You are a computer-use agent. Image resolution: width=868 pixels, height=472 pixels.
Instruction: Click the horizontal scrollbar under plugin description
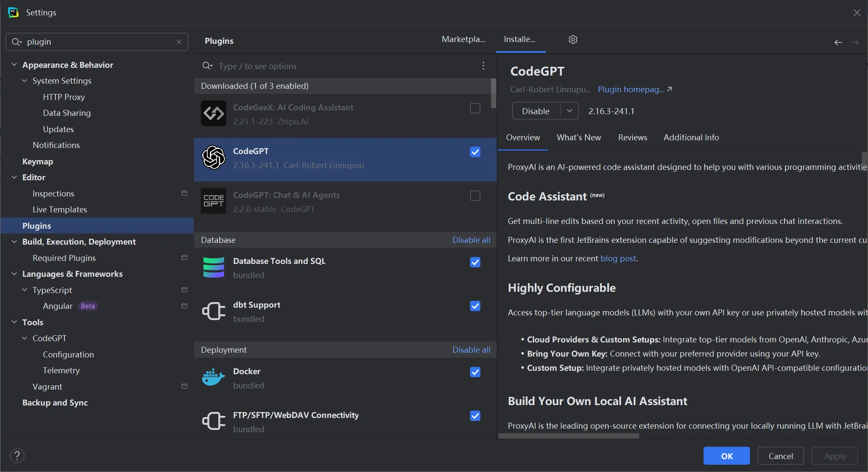click(x=569, y=436)
